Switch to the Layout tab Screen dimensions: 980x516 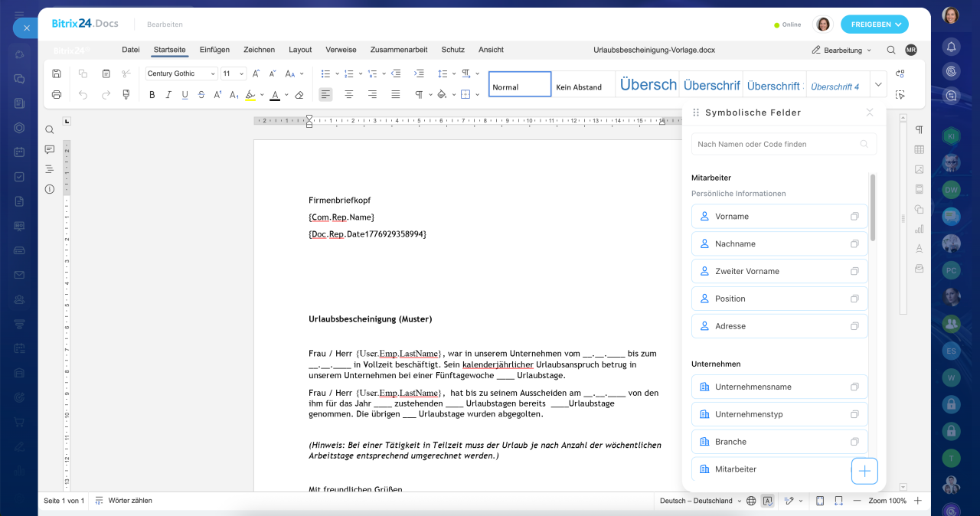pyautogui.click(x=300, y=50)
